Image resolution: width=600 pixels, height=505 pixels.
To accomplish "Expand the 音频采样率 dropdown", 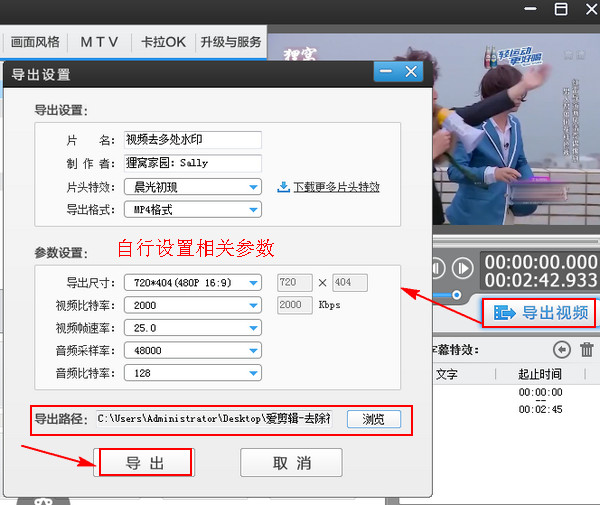I will [192, 350].
